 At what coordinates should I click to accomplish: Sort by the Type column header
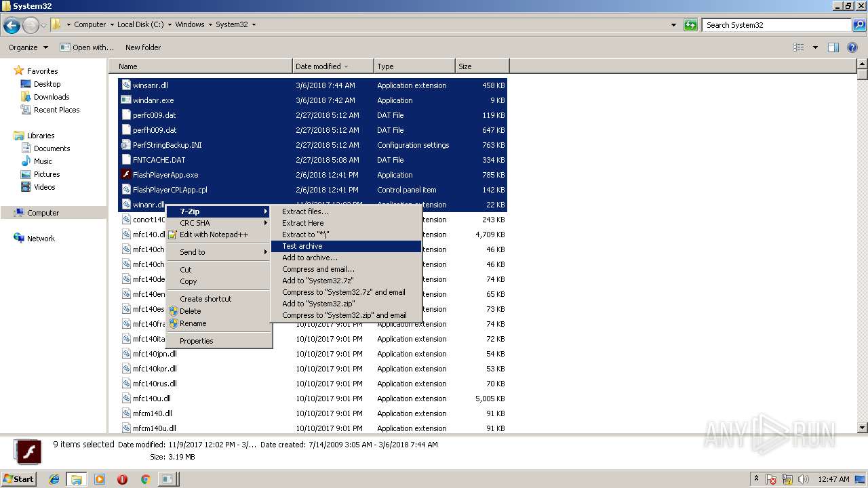pos(414,66)
